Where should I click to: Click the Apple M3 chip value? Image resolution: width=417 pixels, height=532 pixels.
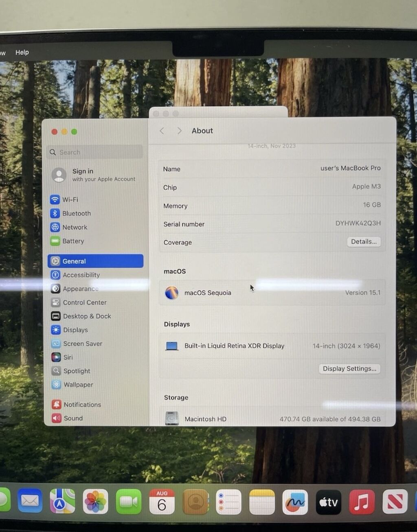click(367, 186)
